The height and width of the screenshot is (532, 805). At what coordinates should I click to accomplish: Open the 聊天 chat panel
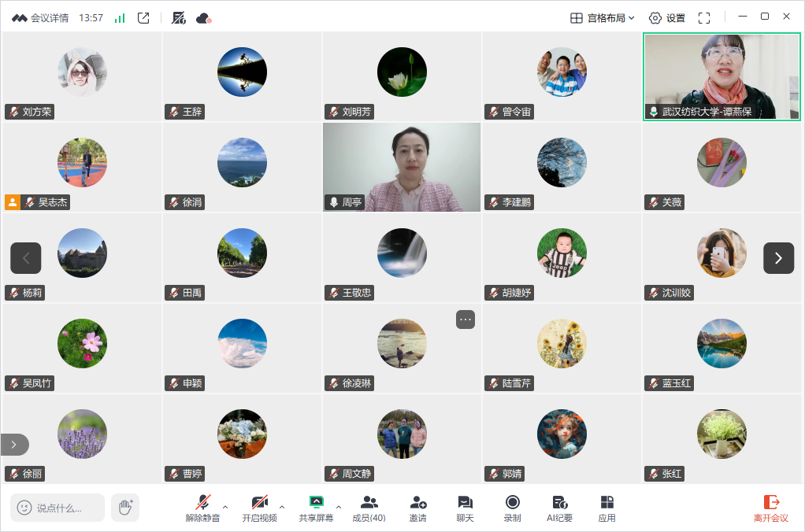point(465,508)
